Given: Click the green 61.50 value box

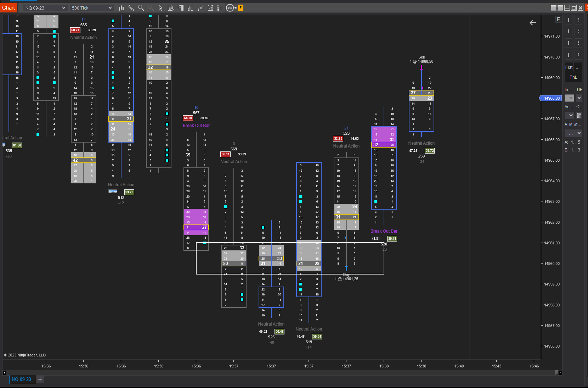Looking at the screenshot, I should point(17,145).
